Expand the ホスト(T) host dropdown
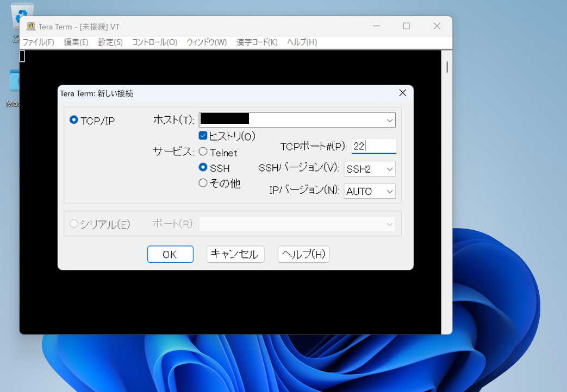The image size is (567, 392). pos(389,121)
